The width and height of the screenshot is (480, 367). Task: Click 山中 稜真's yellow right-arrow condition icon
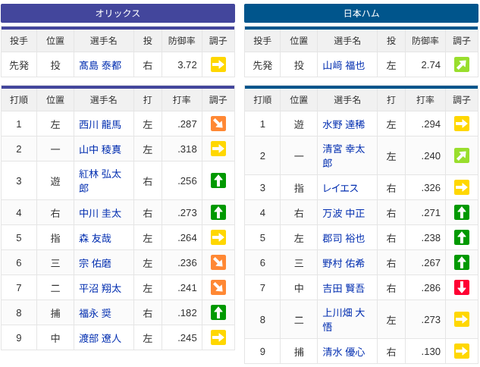218,149
